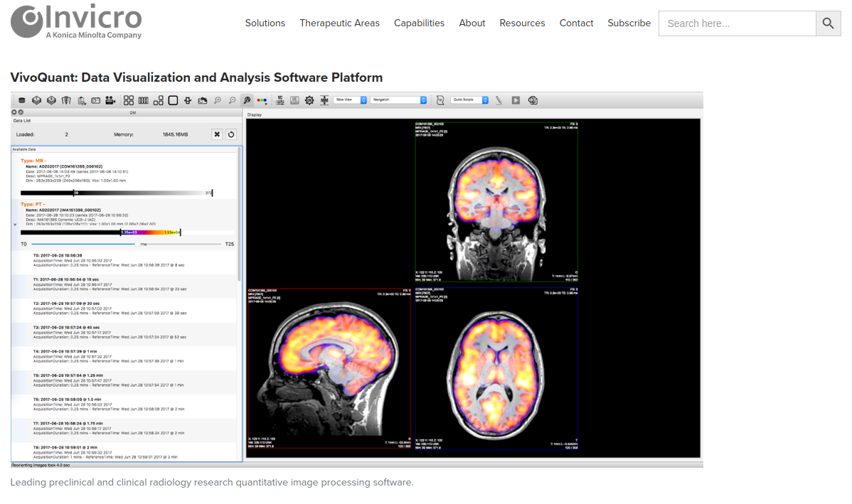Screen dimensions: 852x504
Task: Click the Subscribe link
Action: click(629, 23)
